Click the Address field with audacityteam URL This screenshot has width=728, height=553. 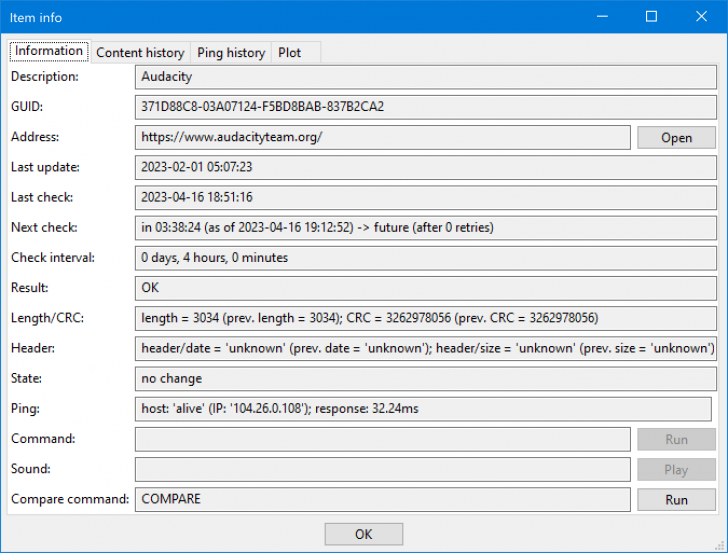coord(383,137)
